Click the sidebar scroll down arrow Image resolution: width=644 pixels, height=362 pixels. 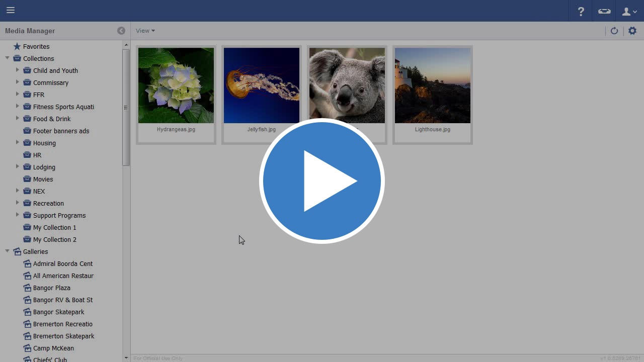pos(126,358)
